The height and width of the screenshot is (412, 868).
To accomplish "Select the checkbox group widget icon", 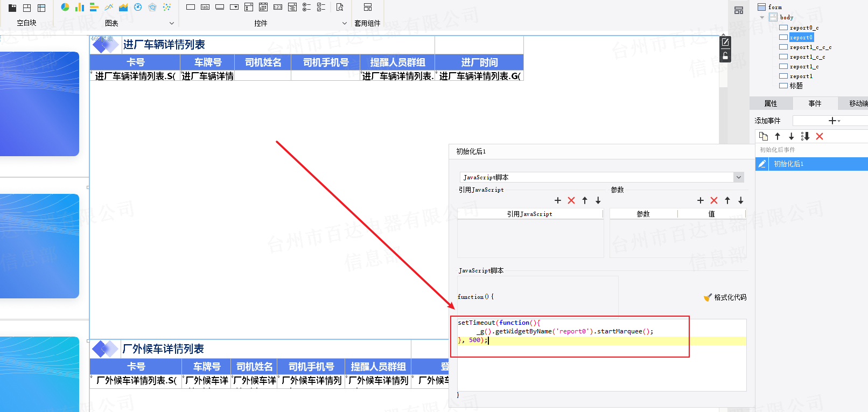I will point(321,7).
